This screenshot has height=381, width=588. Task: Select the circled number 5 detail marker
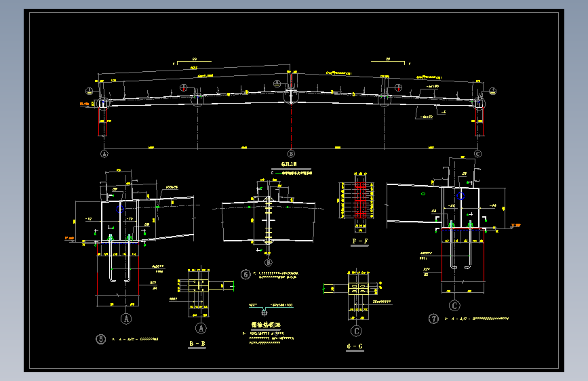[x=101, y=340]
